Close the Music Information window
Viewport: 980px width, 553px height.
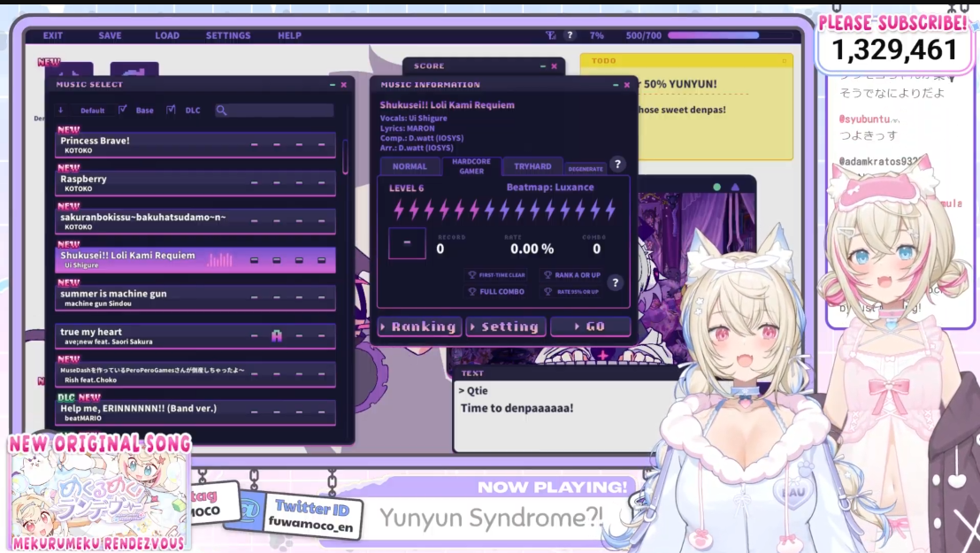627,84
